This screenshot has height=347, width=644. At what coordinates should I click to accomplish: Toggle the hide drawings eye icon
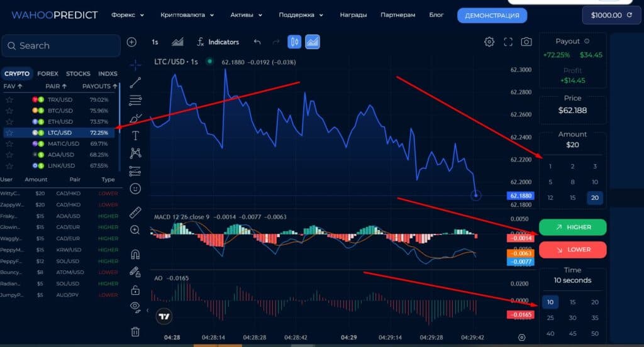coord(135,306)
